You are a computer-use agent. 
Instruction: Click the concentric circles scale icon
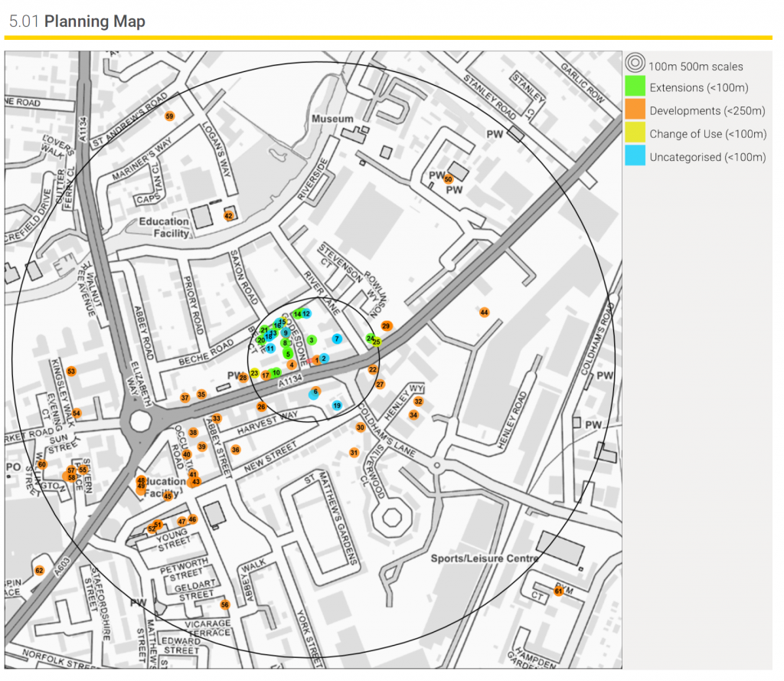tap(635, 65)
